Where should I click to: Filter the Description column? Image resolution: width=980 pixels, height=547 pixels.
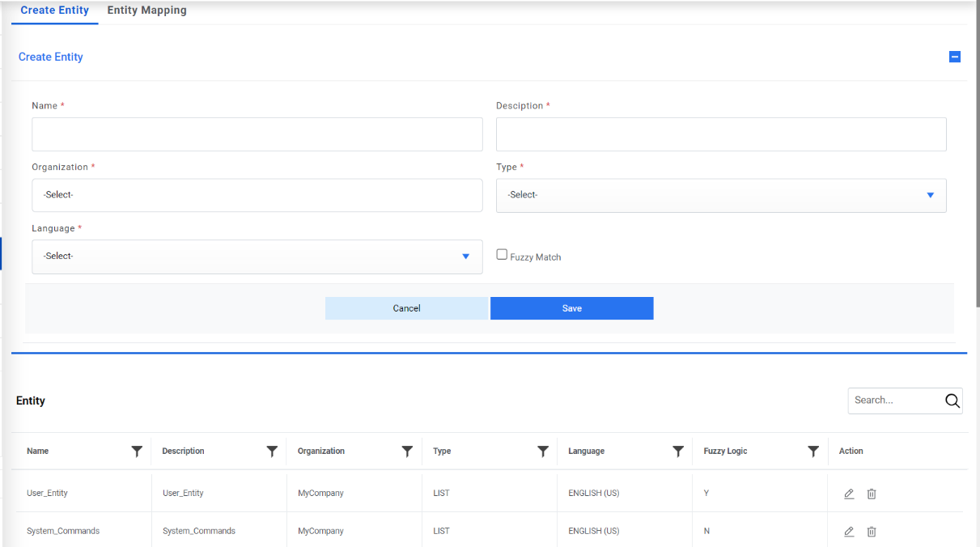(x=272, y=452)
